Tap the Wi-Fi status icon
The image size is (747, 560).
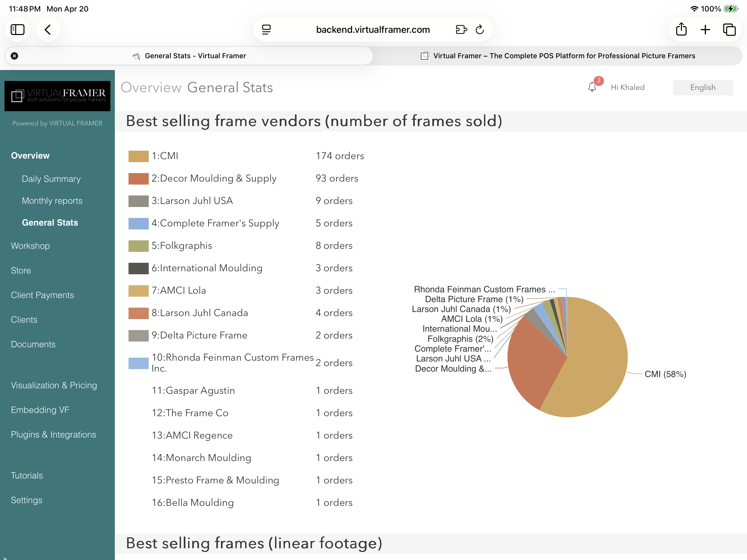point(694,9)
